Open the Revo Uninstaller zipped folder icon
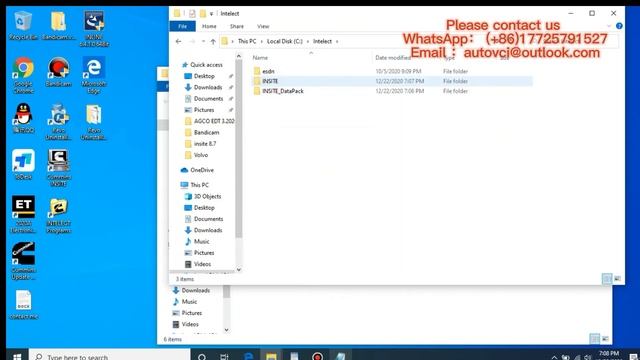The width and height of the screenshot is (640, 360). [x=93, y=122]
